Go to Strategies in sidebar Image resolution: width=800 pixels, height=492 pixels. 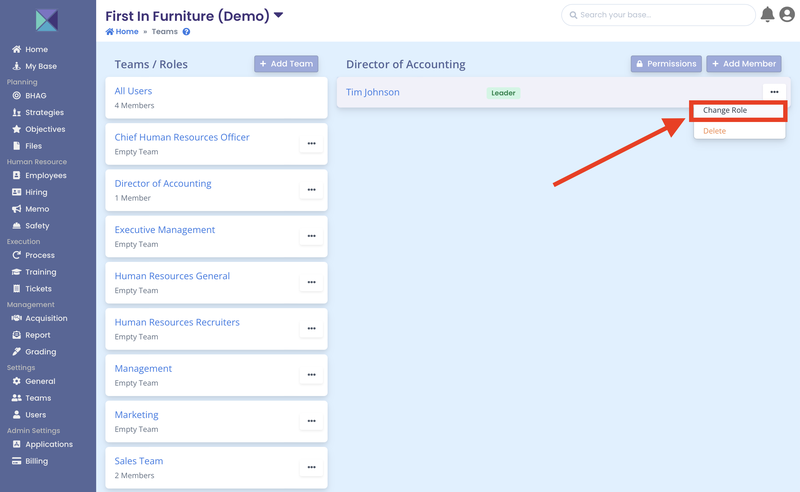(x=44, y=113)
